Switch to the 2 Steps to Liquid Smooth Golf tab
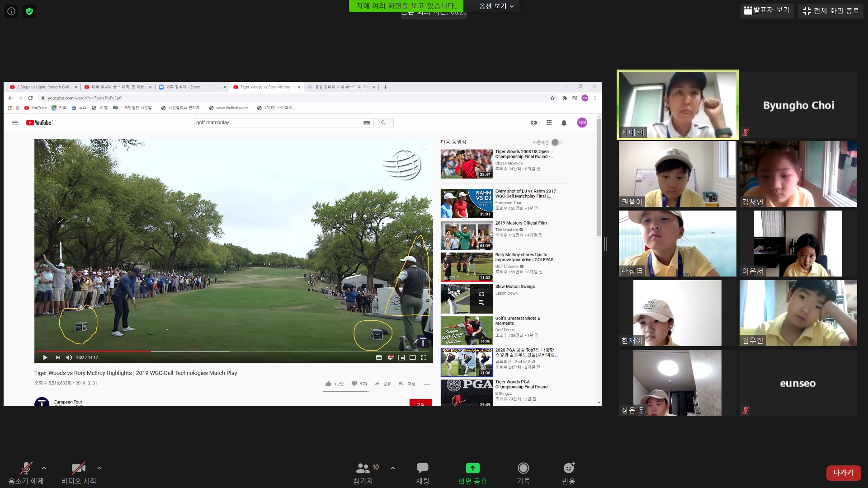The width and height of the screenshot is (868, 488). pos(43,87)
